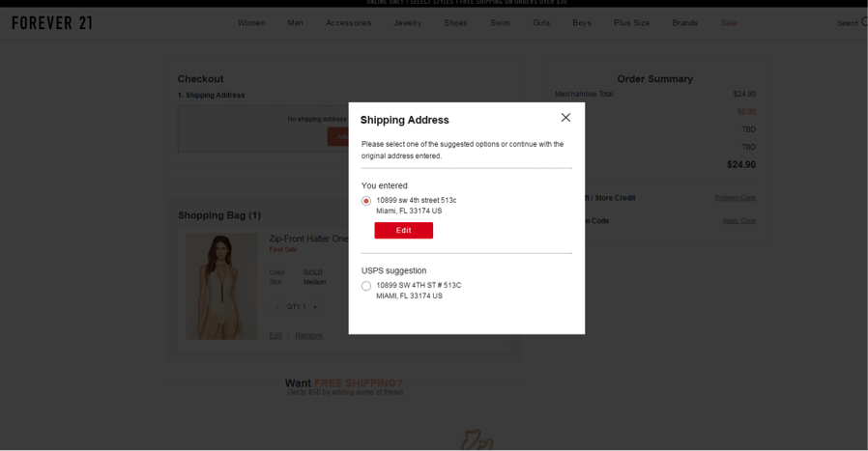Open the Boys menu

coord(582,22)
